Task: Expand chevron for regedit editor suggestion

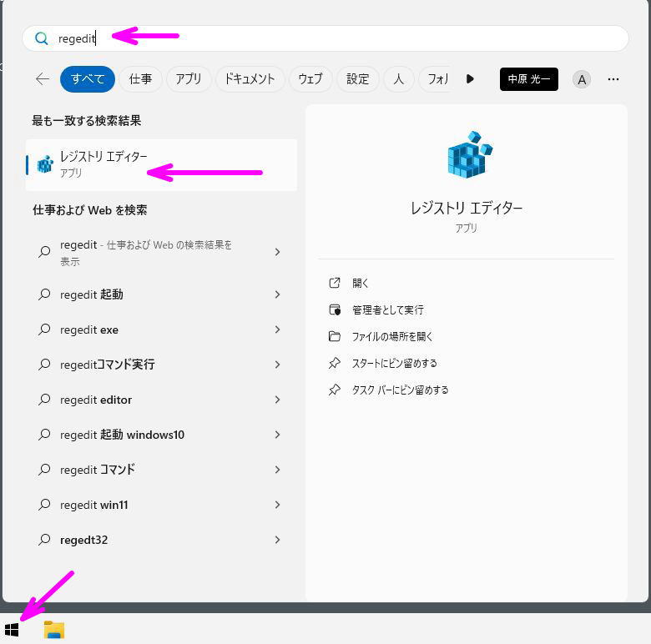Action: 277,400
